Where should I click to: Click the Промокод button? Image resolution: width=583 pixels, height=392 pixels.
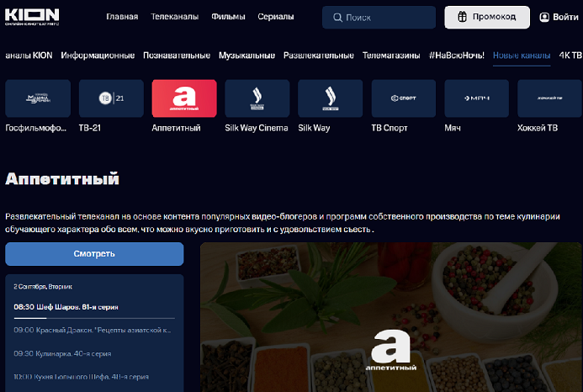487,17
